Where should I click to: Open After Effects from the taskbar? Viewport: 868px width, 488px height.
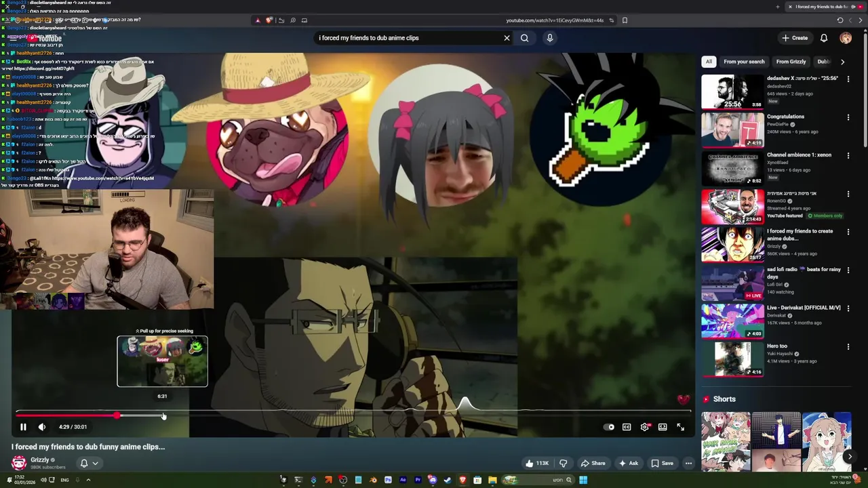point(403,480)
